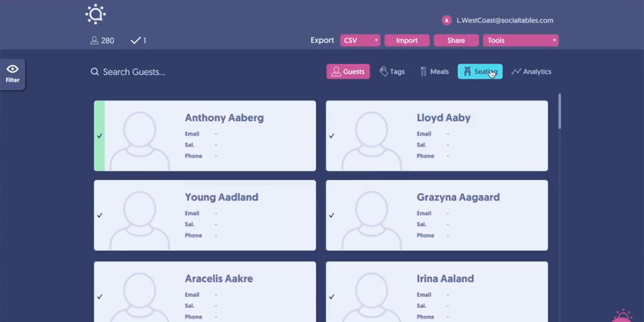Click the Social Tables sun logo
This screenshot has height=322, width=644.
(96, 14)
